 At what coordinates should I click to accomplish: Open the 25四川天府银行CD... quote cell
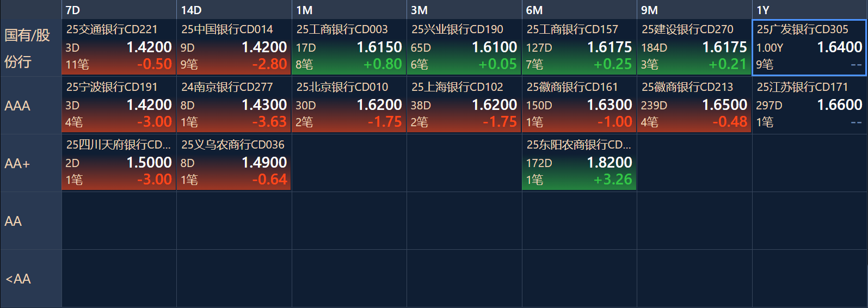[119, 163]
